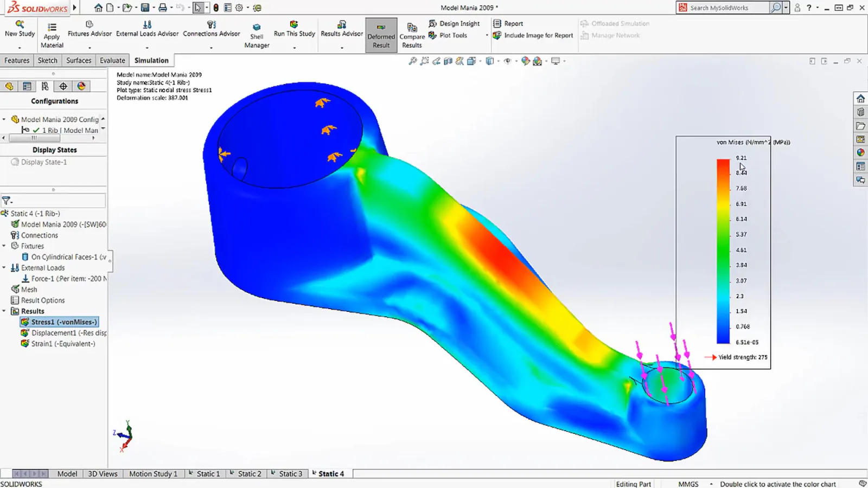This screenshot has width=868, height=488.
Task: Open Fixtures Advisor dropdown arrow
Action: (x=90, y=48)
